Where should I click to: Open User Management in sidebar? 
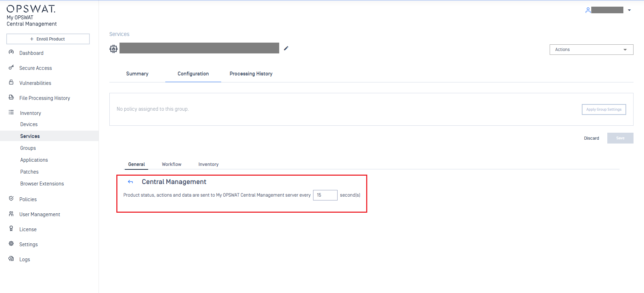click(40, 214)
